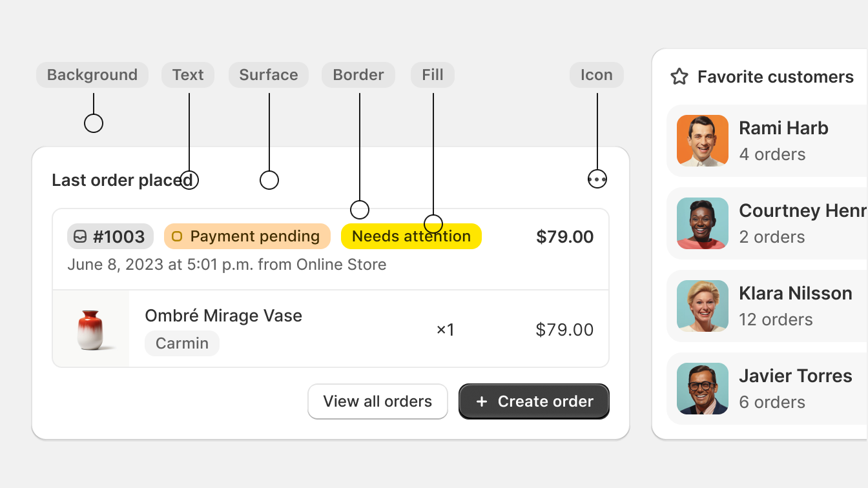Click the Needs attention yellow badge
The height and width of the screenshot is (488, 868).
coord(411,236)
